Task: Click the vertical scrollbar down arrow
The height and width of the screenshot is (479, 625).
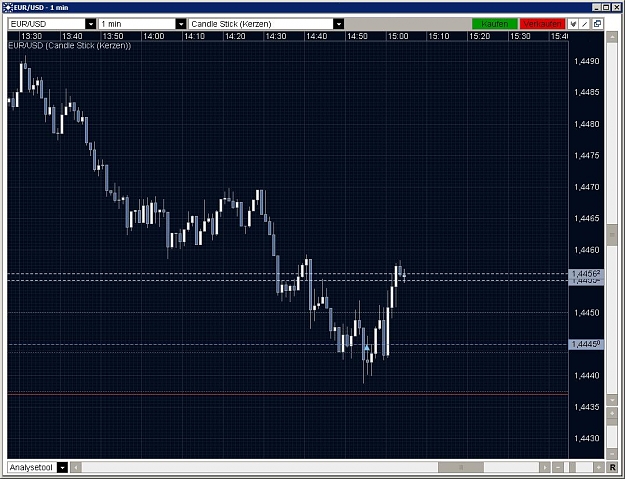Action: tap(612, 400)
